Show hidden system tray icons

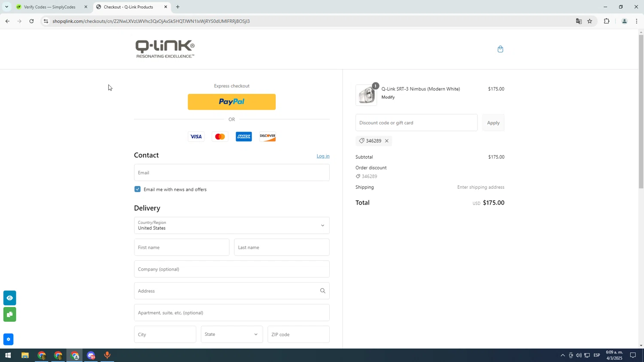562,356
